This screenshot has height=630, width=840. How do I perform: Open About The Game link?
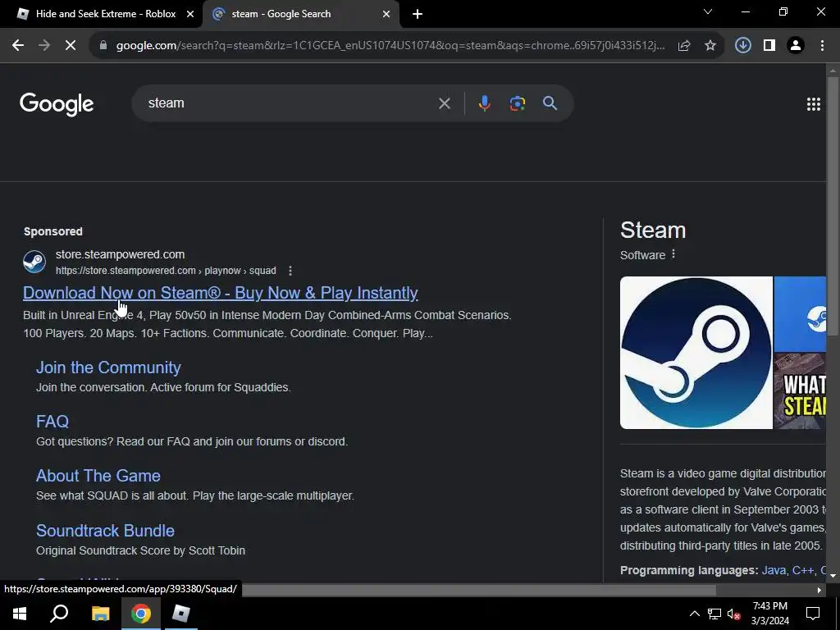point(98,476)
